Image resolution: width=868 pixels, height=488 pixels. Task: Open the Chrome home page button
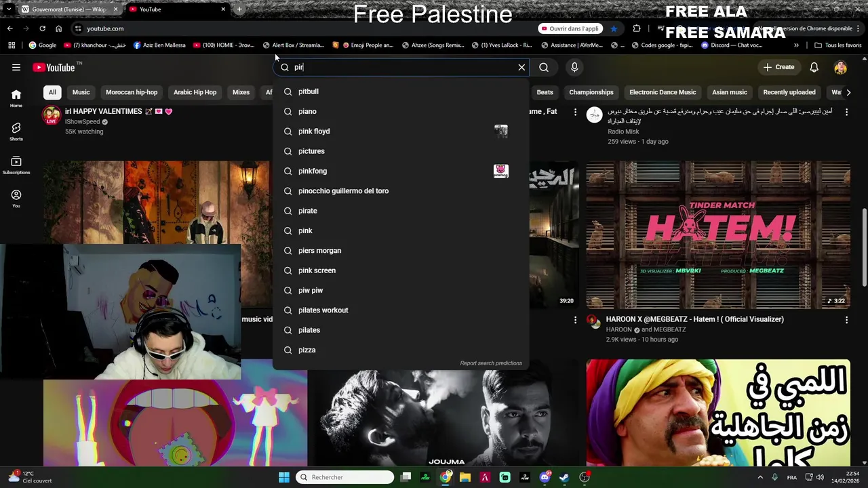[58, 28]
